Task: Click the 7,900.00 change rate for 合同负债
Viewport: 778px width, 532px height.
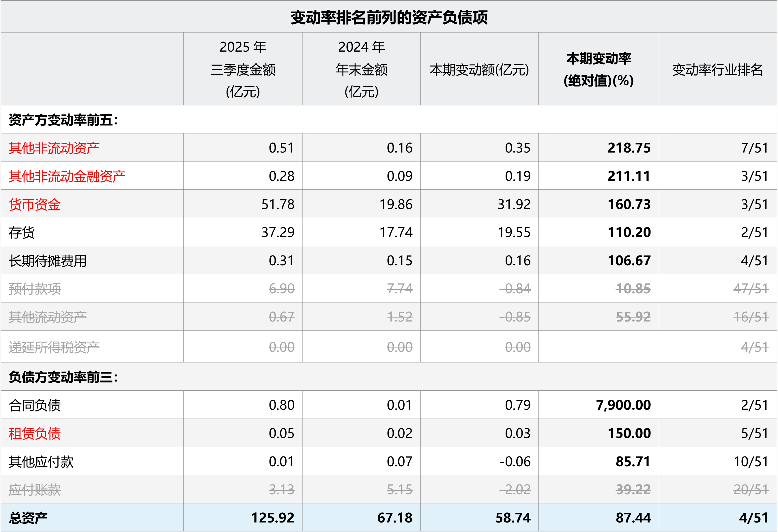Action: 623,405
